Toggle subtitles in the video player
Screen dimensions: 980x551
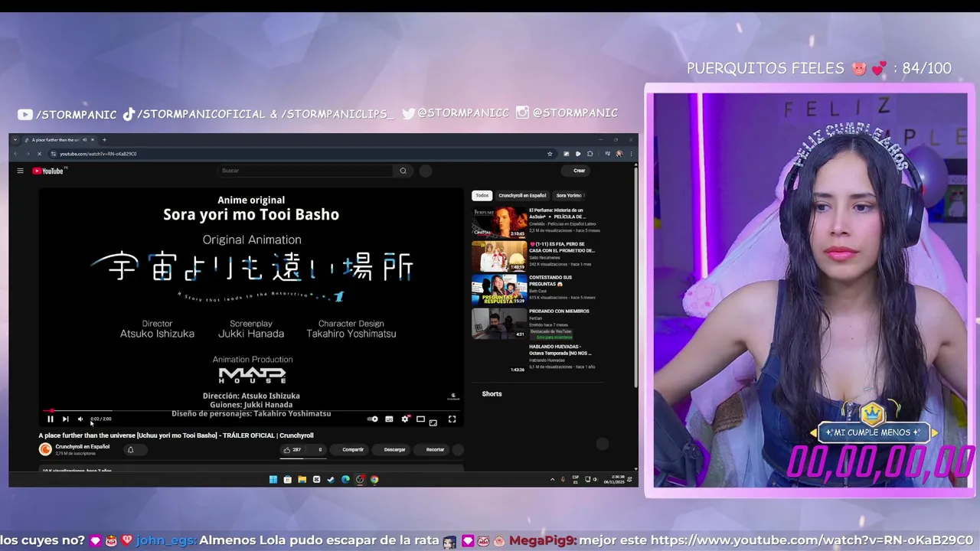pos(389,419)
